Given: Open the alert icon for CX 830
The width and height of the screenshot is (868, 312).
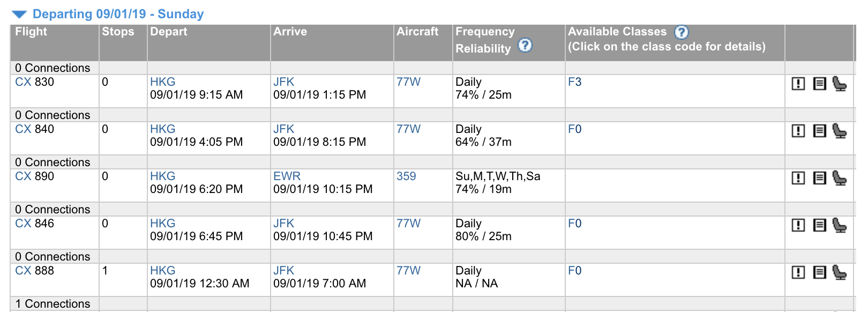Looking at the screenshot, I should tap(798, 84).
